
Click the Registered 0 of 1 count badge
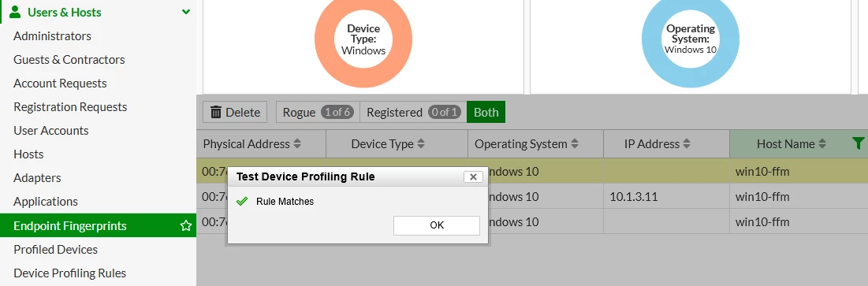point(444,113)
